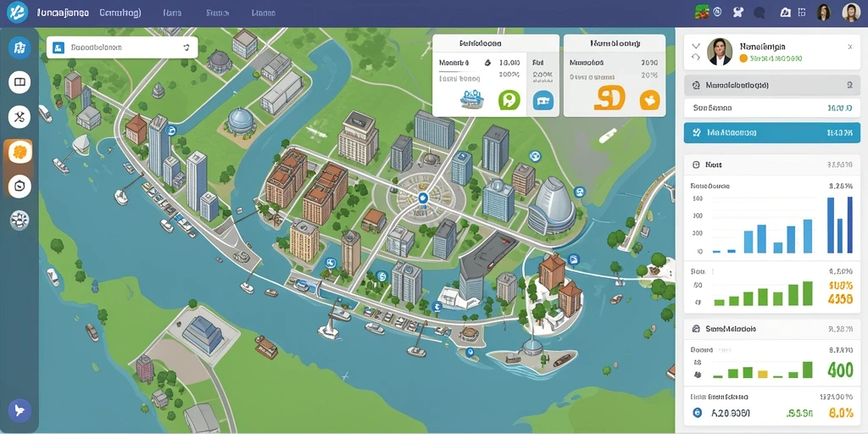Viewport: 868px width, 434px height.
Task: Open the book icon in left sidebar
Action: point(19,82)
